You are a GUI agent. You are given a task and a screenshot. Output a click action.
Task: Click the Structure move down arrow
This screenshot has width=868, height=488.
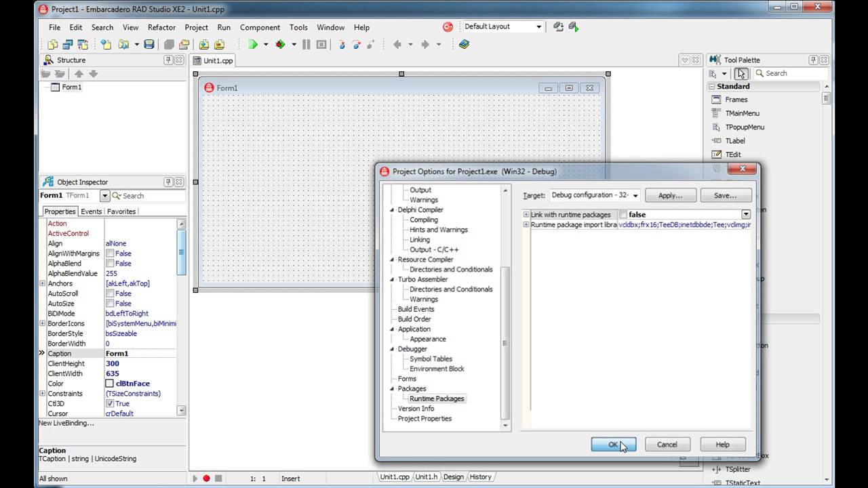94,74
